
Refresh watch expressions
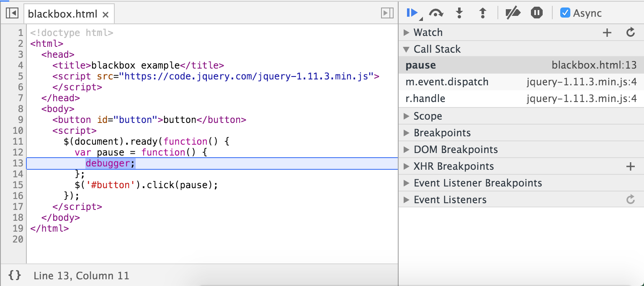coord(631,32)
